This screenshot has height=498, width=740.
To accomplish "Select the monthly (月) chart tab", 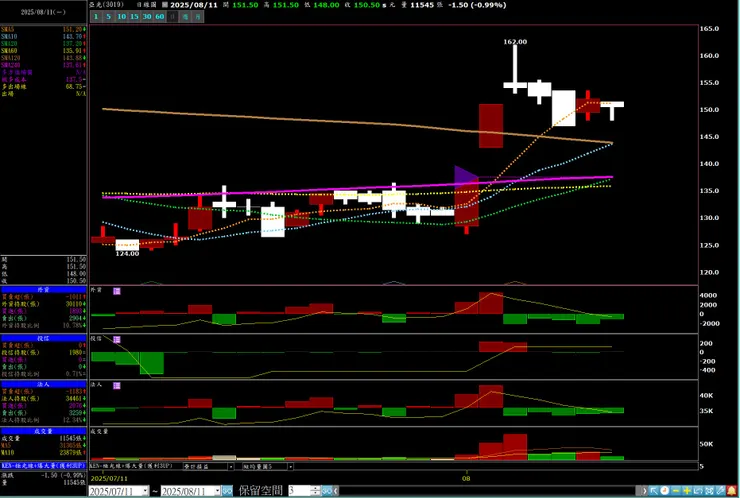I will 198,17.
